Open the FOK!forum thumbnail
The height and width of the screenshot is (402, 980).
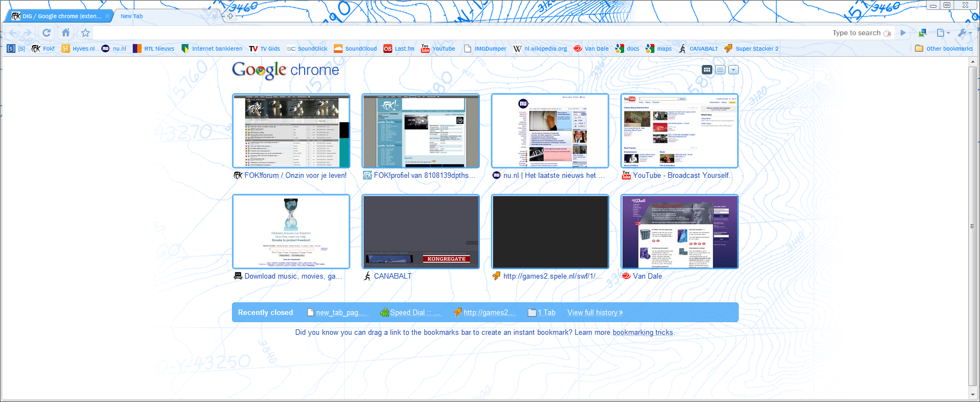(x=291, y=131)
